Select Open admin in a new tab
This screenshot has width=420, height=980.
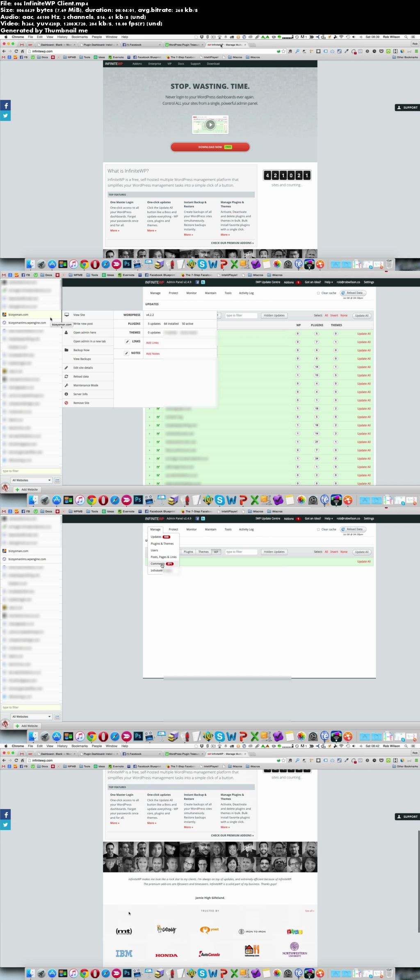pos(89,341)
